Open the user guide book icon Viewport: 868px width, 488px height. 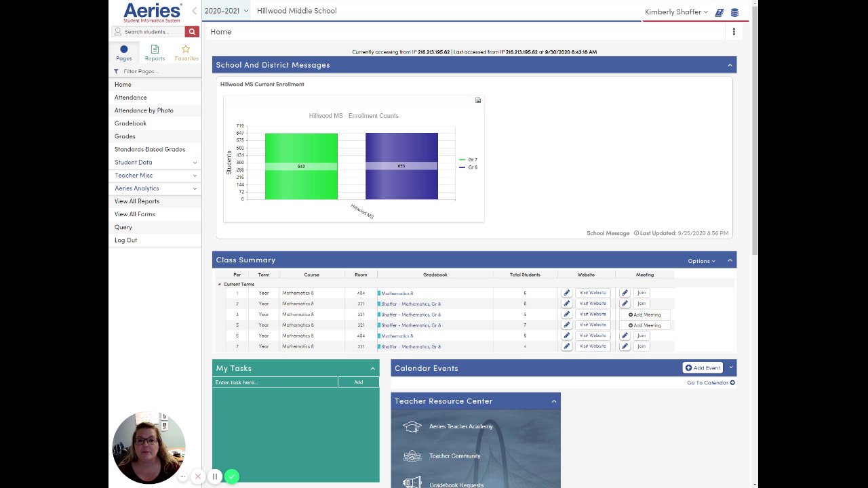coord(719,12)
